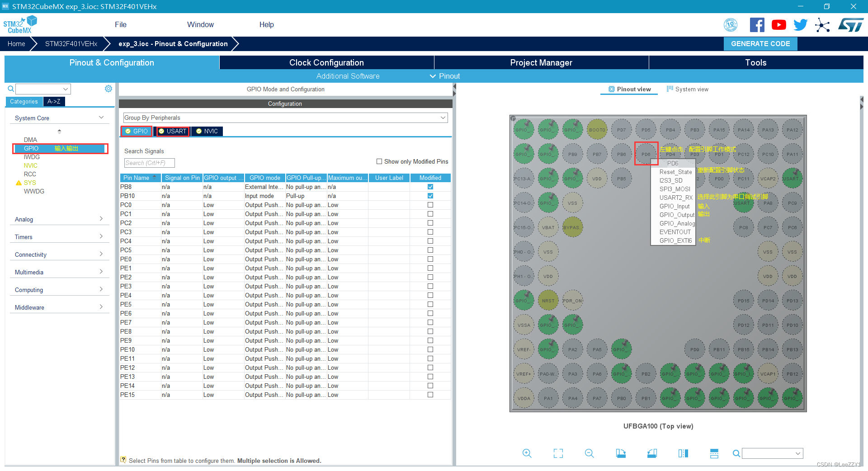Open Additional Software

point(348,76)
